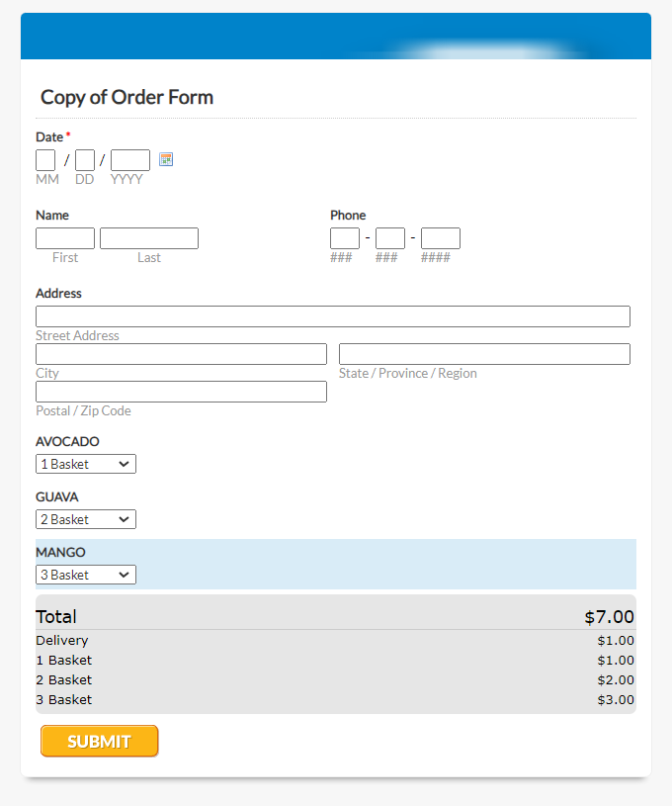Select the YYYY year date field
This screenshot has height=806, width=672.
point(130,160)
